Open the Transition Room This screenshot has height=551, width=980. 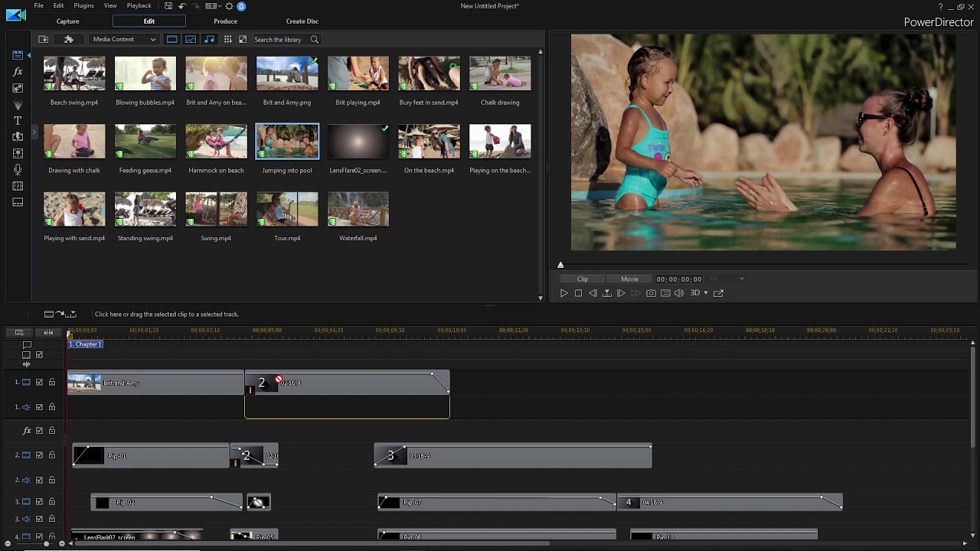coord(18,137)
